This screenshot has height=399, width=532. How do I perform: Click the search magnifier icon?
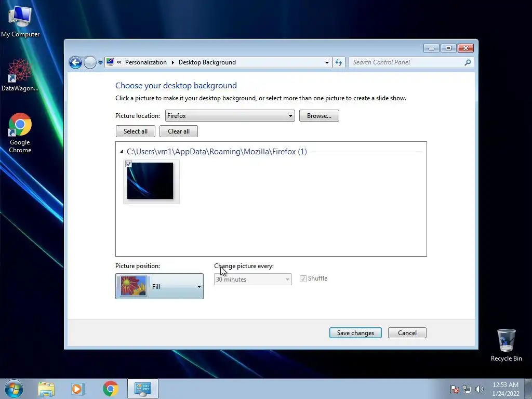pyautogui.click(x=468, y=62)
